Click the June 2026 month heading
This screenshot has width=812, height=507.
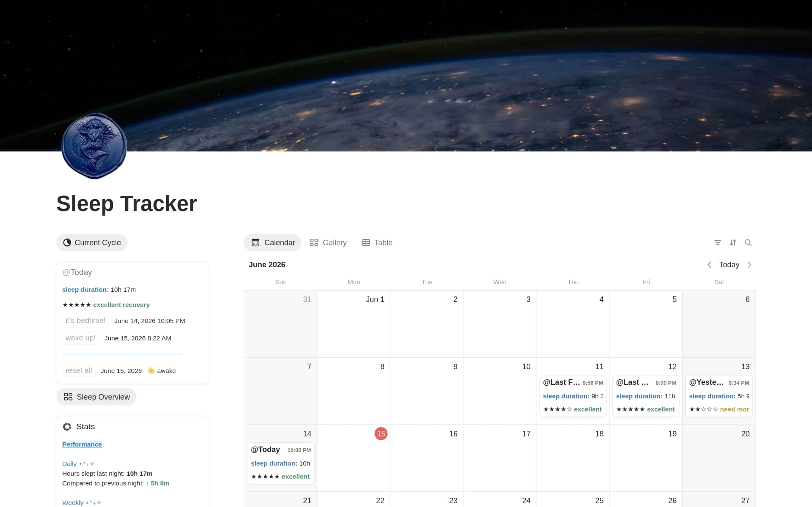coord(267,265)
